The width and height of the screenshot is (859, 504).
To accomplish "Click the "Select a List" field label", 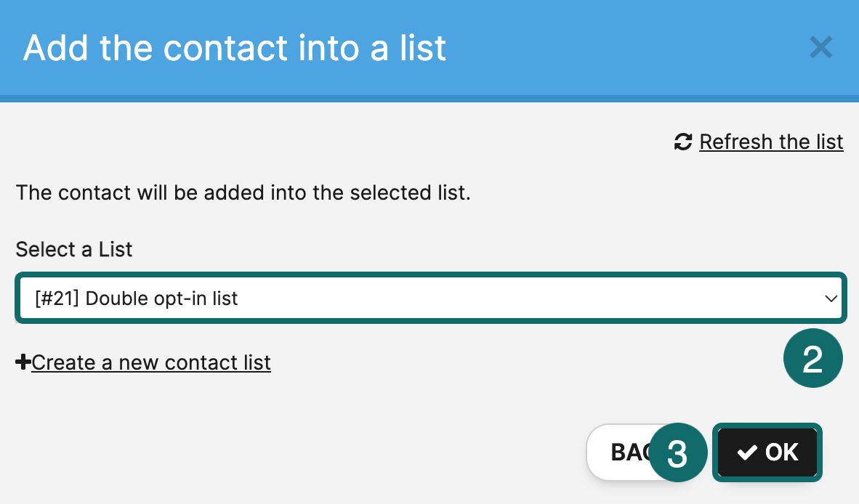I will click(74, 250).
